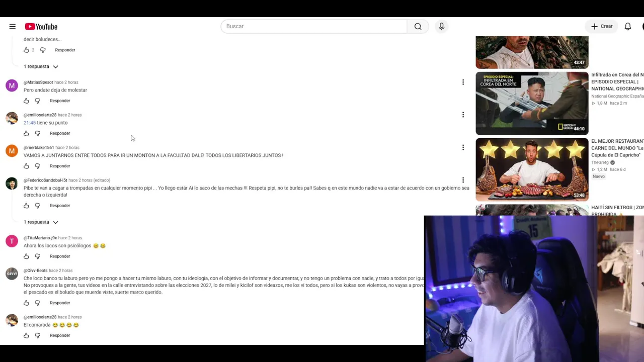Jump to timestamp 21:45 link
The width and height of the screenshot is (644, 362).
pyautogui.click(x=30, y=123)
